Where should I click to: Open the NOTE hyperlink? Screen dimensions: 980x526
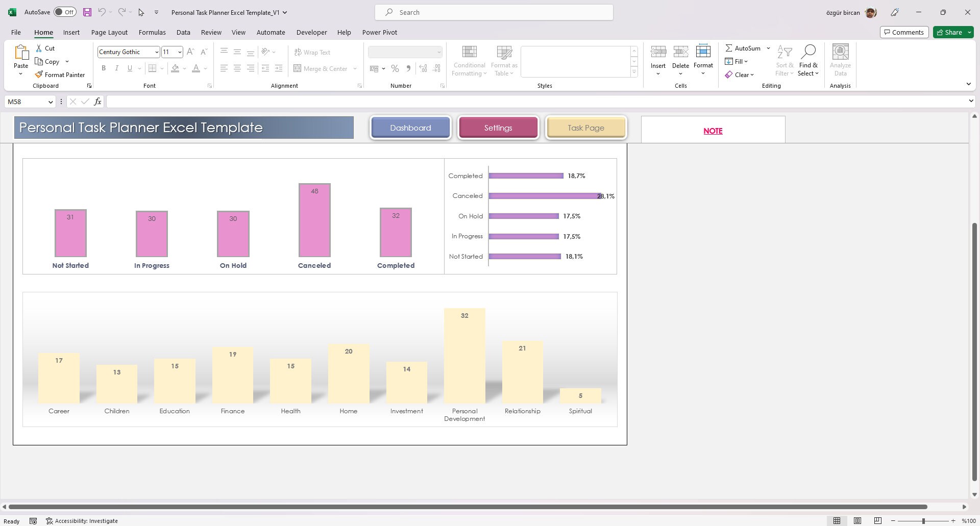pyautogui.click(x=713, y=131)
